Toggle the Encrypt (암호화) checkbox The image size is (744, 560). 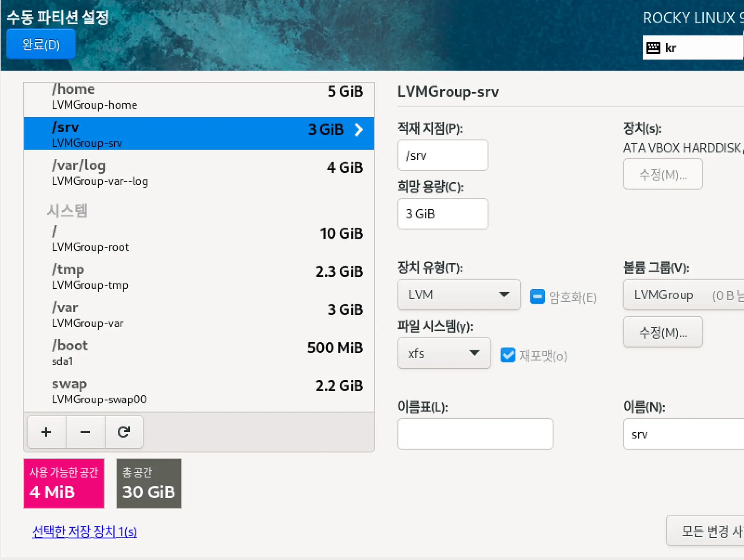click(x=537, y=296)
